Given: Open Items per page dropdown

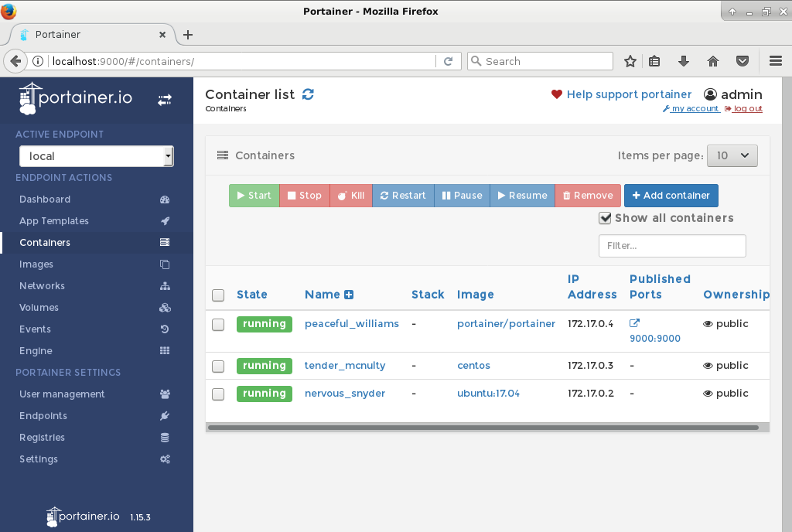Looking at the screenshot, I should pyautogui.click(x=732, y=155).
